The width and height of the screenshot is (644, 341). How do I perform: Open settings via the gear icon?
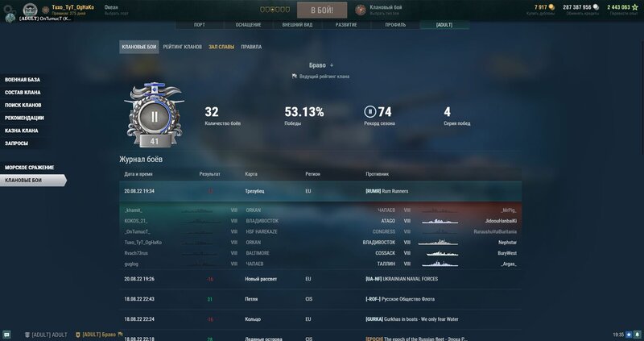point(7,9)
